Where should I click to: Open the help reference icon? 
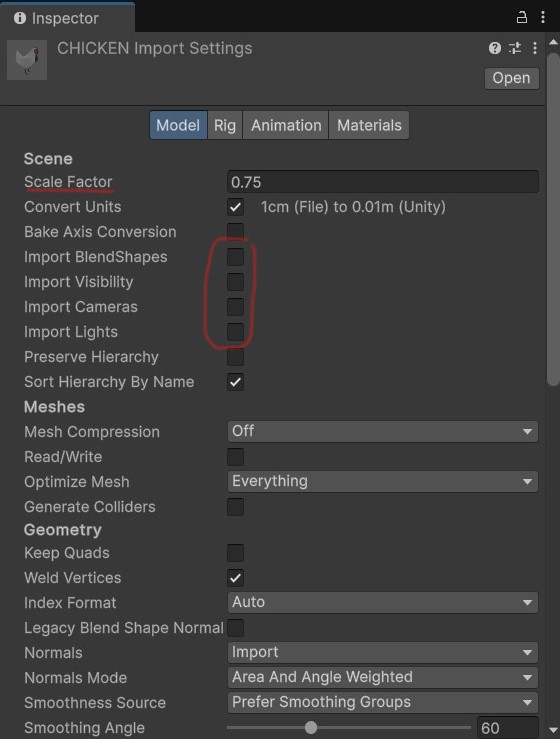pos(494,48)
